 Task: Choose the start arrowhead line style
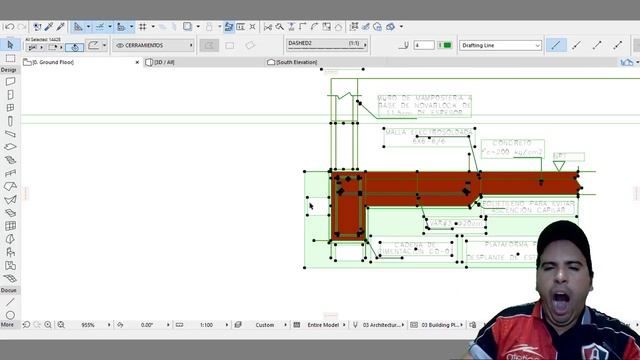pos(576,45)
